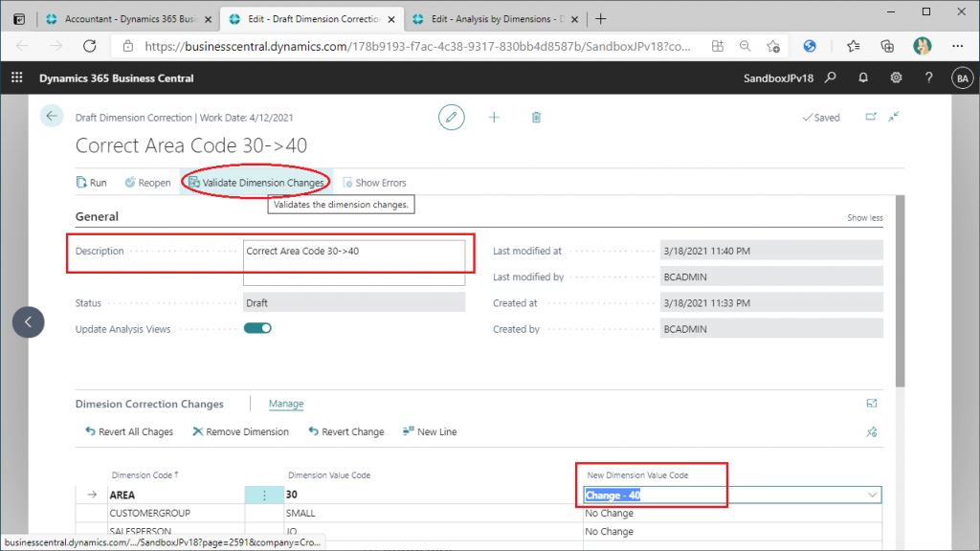
Task: Sort by the Dimension Code column header
Action: pos(145,475)
